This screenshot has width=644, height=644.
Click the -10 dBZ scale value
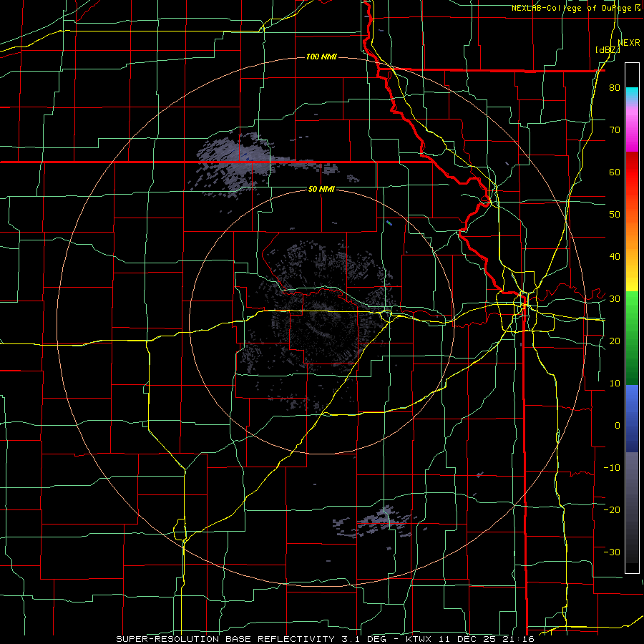612,467
